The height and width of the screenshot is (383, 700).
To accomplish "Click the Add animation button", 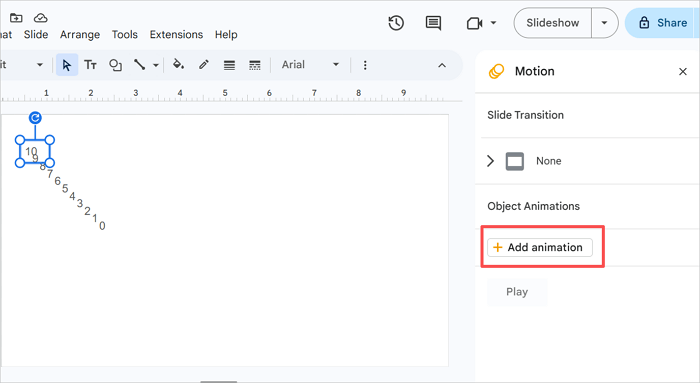I will click(540, 247).
